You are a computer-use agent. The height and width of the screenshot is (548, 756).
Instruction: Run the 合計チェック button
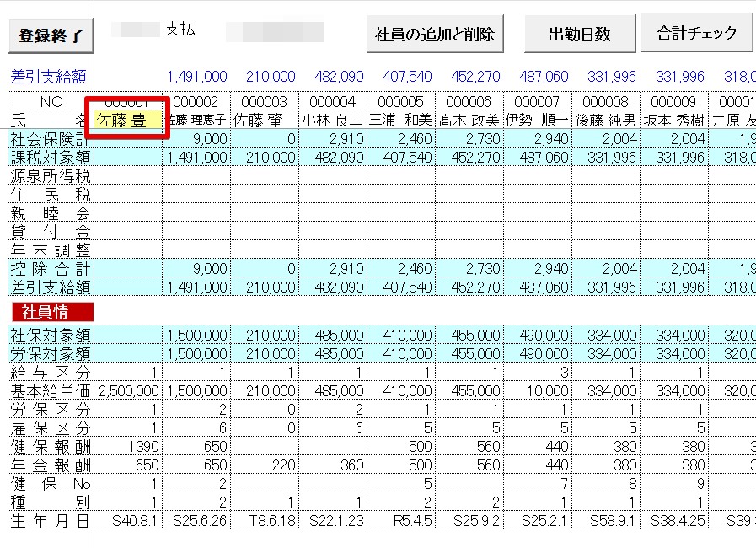click(x=696, y=33)
